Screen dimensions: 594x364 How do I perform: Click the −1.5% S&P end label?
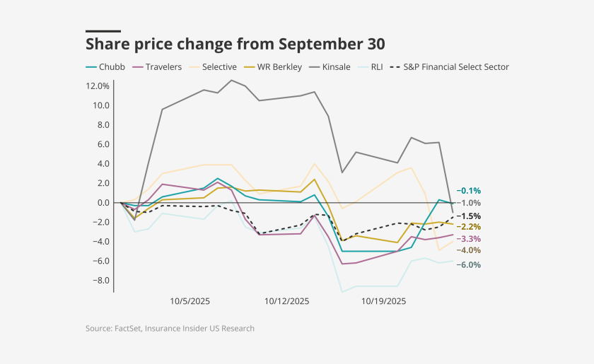(469, 216)
